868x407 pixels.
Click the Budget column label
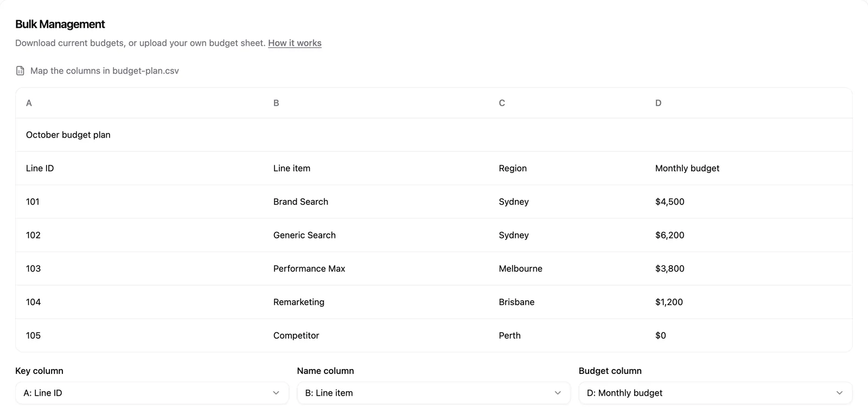(610, 371)
